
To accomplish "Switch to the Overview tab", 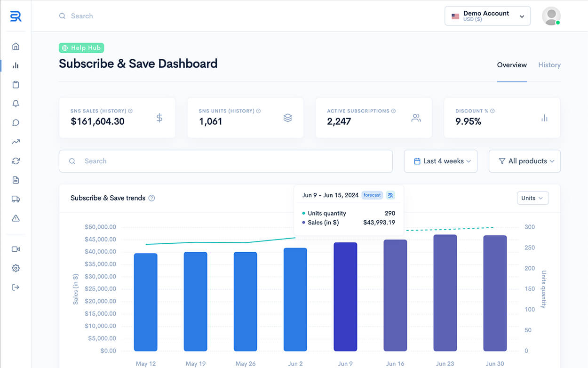I will pyautogui.click(x=512, y=65).
